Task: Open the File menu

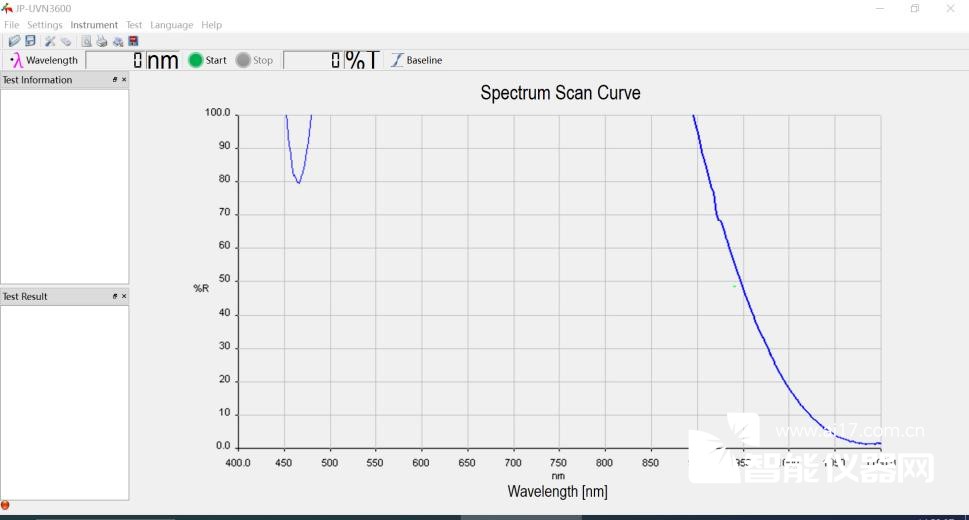Action: (x=11, y=25)
